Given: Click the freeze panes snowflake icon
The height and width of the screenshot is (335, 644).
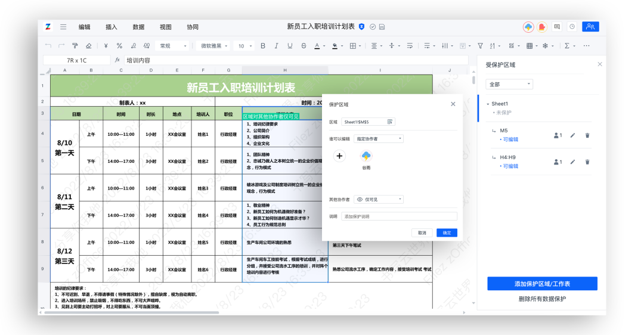Looking at the screenshot, I should (546, 45).
